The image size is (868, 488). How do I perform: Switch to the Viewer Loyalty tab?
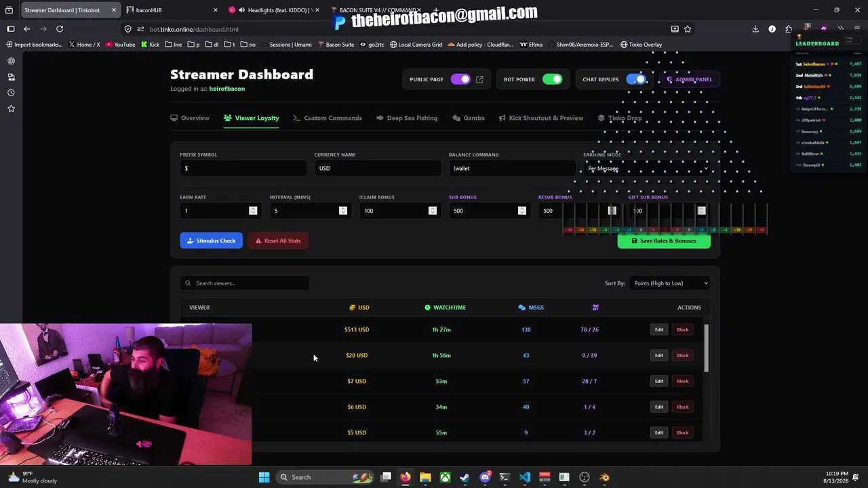click(x=252, y=118)
